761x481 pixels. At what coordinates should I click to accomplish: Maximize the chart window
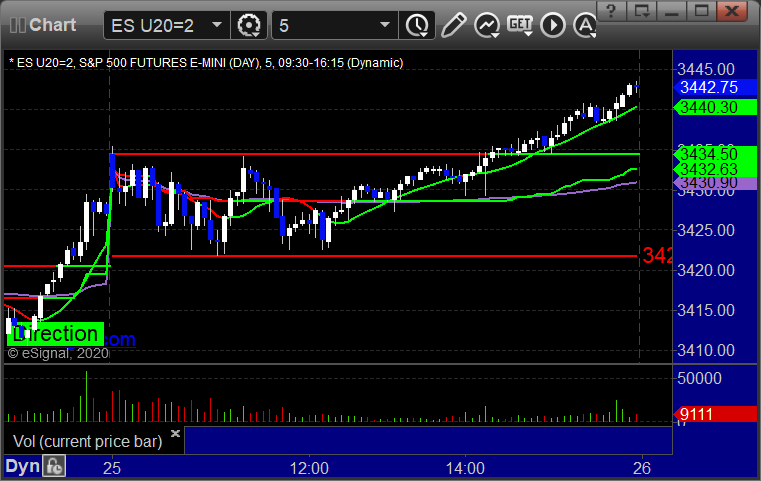702,10
